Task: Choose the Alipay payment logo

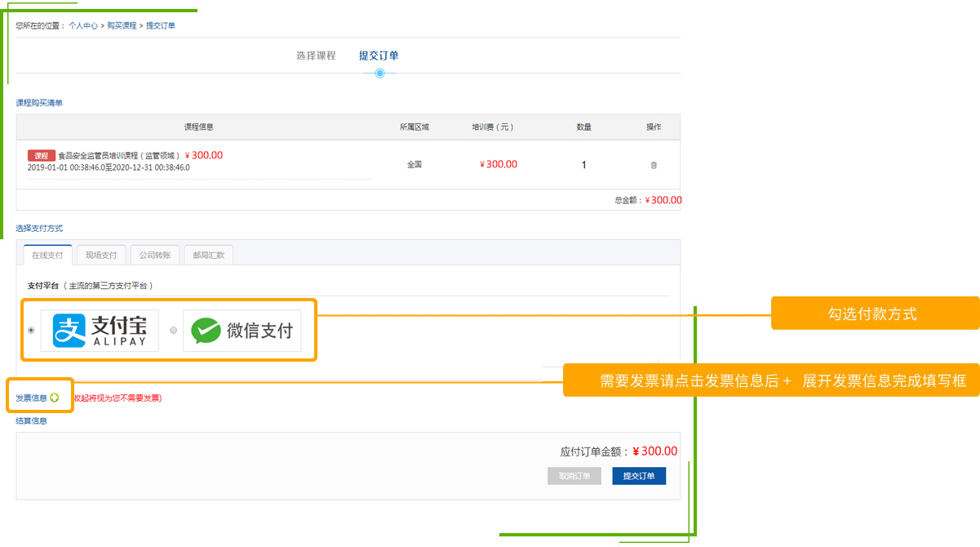Action: tap(100, 331)
